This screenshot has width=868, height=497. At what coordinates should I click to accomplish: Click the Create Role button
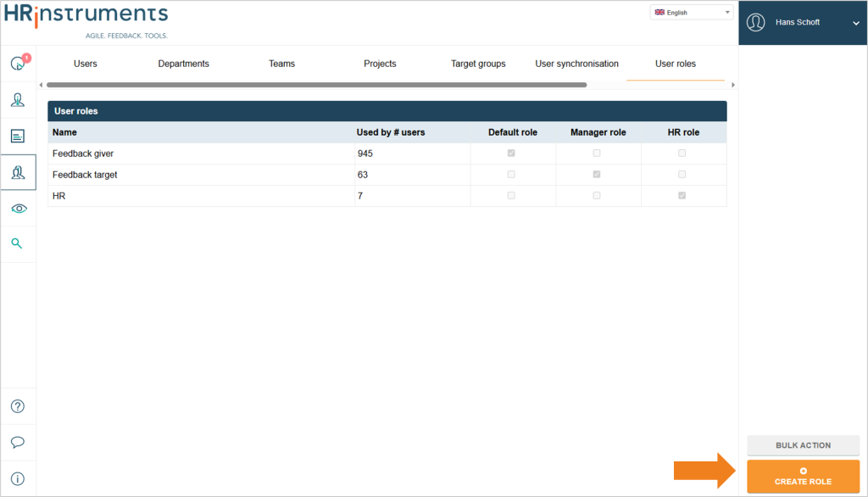804,477
